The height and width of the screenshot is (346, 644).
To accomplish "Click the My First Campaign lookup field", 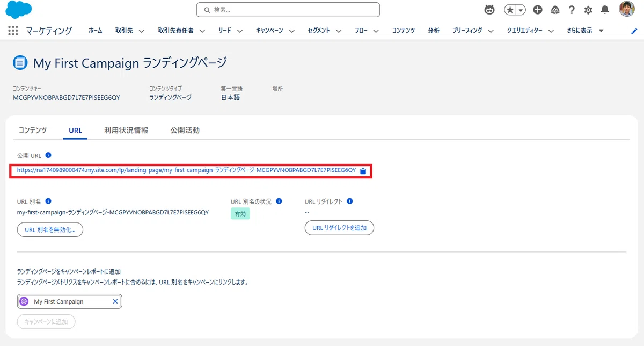I will click(x=70, y=301).
